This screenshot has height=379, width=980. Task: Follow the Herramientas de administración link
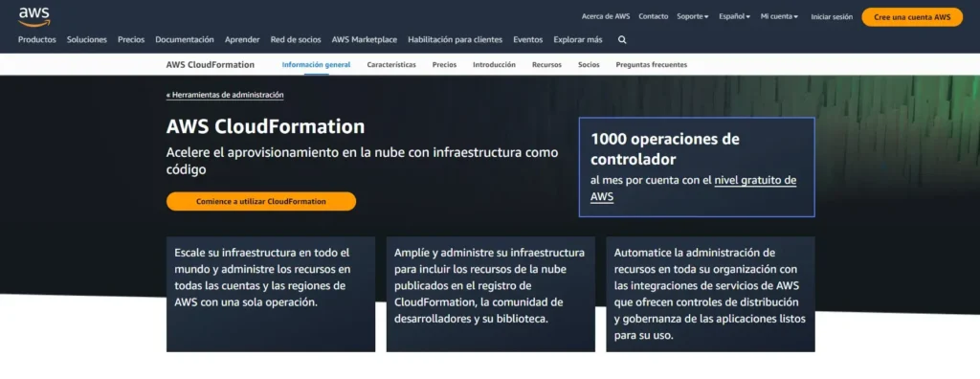[225, 95]
